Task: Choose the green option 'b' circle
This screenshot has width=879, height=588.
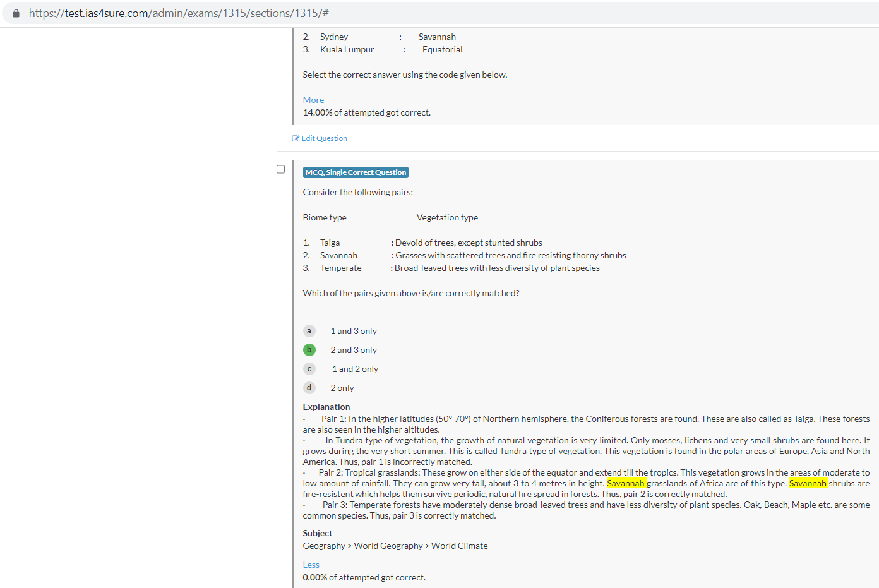Action: coord(309,350)
